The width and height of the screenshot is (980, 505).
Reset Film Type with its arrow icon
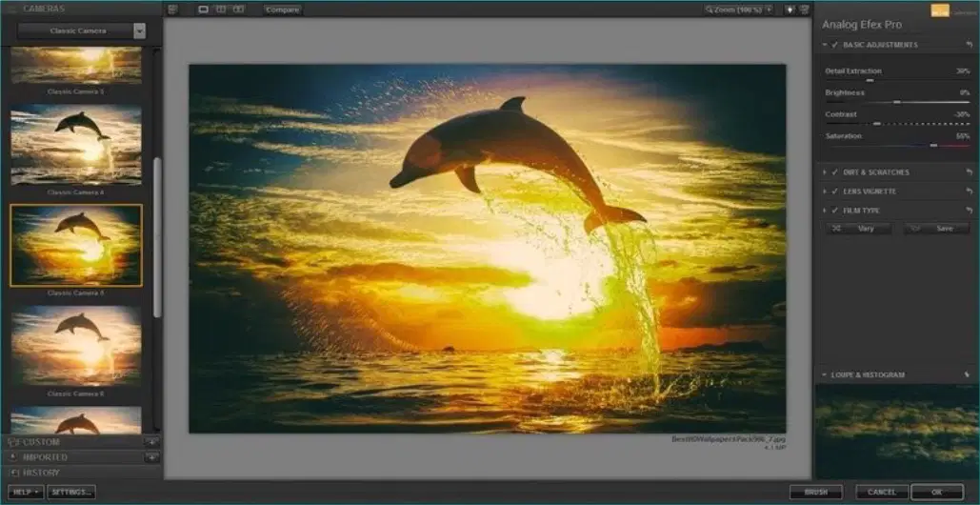click(970, 211)
